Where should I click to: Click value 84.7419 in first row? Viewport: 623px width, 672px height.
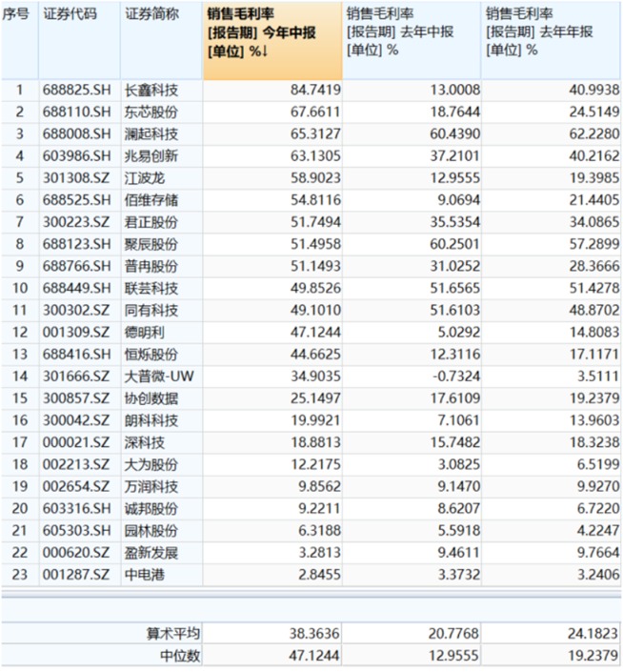point(315,90)
